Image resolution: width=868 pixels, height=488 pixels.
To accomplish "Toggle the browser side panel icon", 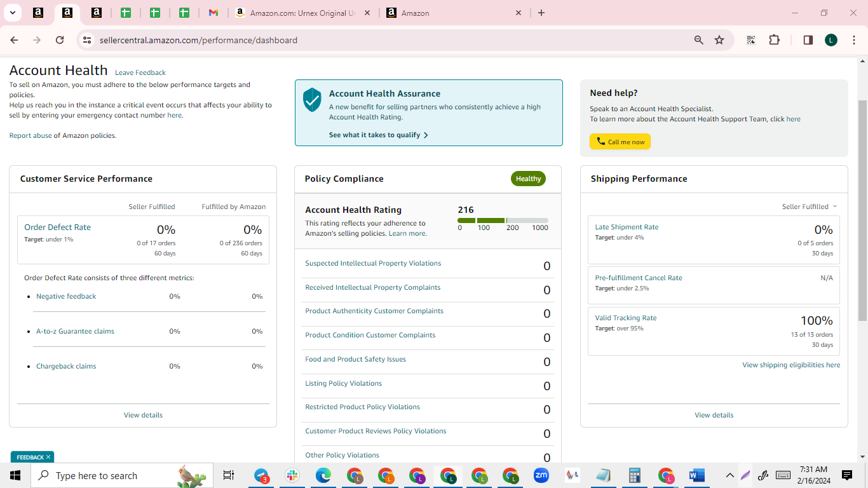I will (808, 40).
